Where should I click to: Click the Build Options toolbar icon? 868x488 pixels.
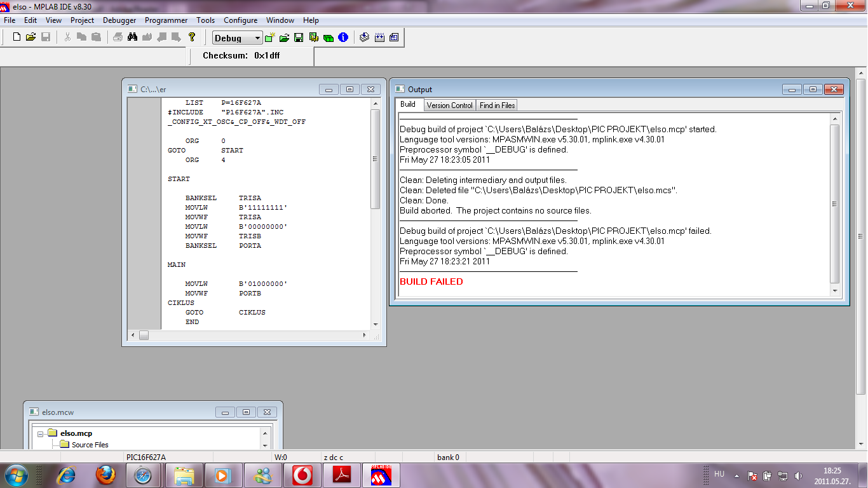[x=313, y=37]
